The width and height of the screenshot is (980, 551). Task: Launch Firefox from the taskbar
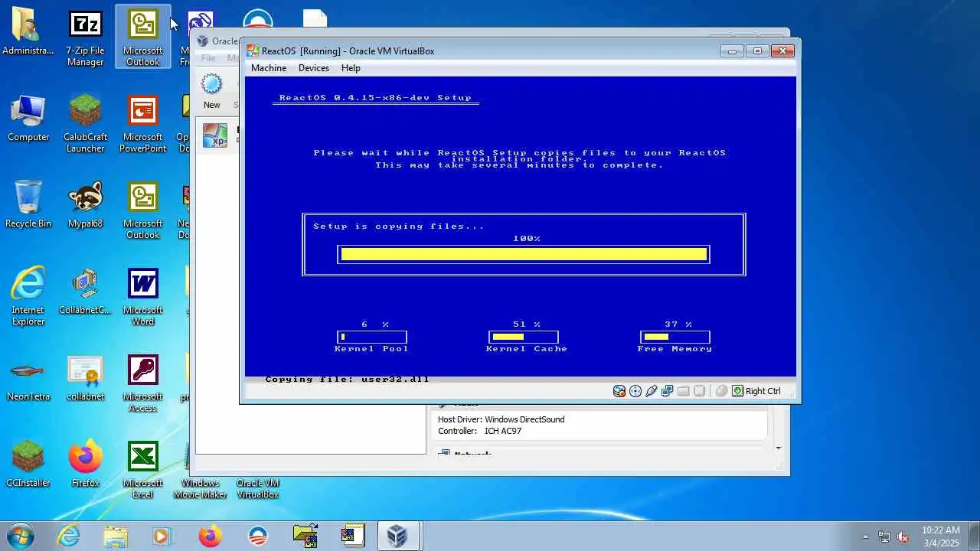click(210, 536)
